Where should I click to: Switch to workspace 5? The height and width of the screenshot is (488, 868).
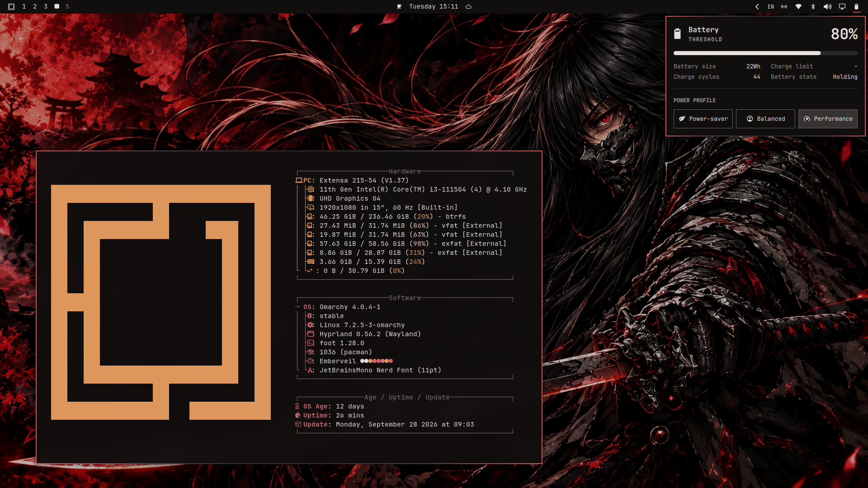pyautogui.click(x=67, y=7)
